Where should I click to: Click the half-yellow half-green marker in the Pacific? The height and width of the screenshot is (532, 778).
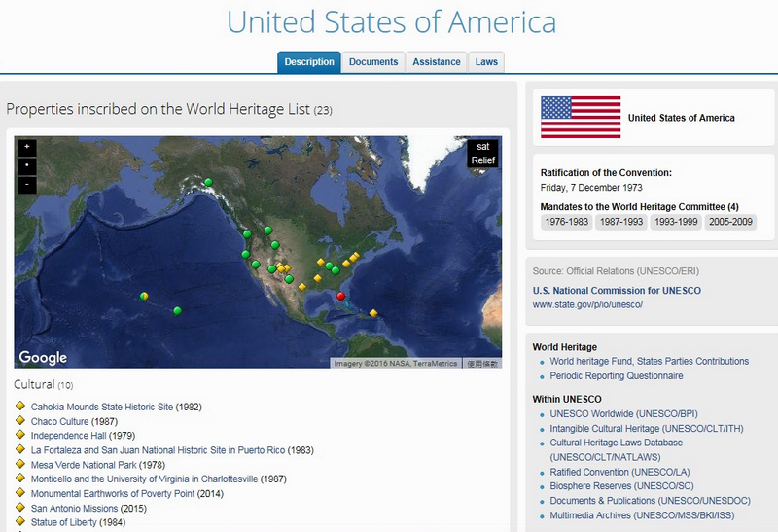144,297
